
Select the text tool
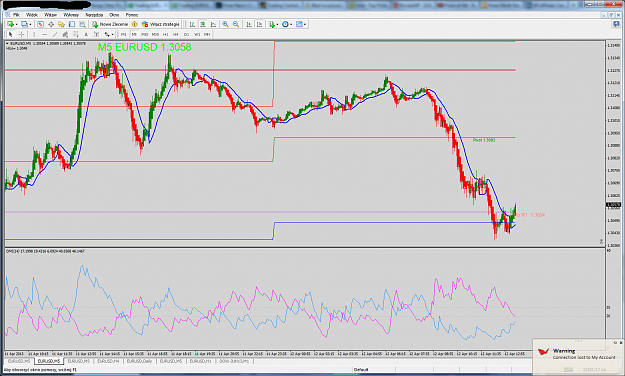click(86, 34)
